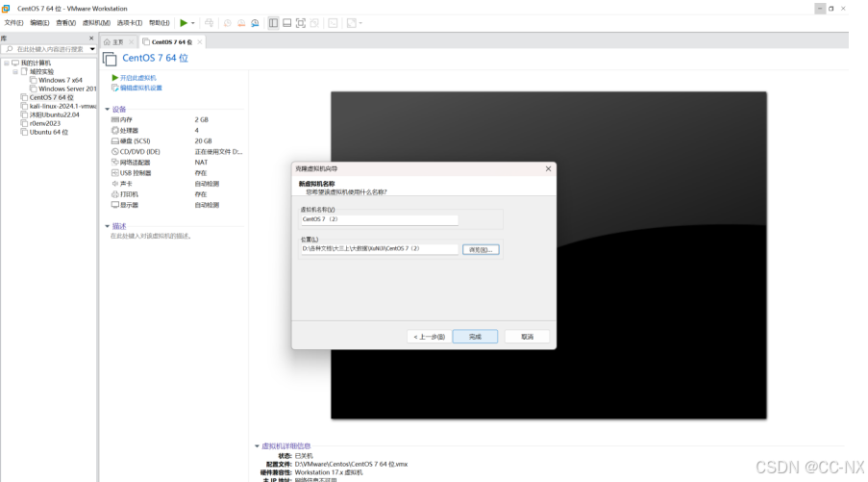Viewport: 868px width, 482px height.
Task: Click the stretch guest display icon
Action: pyautogui.click(x=352, y=23)
